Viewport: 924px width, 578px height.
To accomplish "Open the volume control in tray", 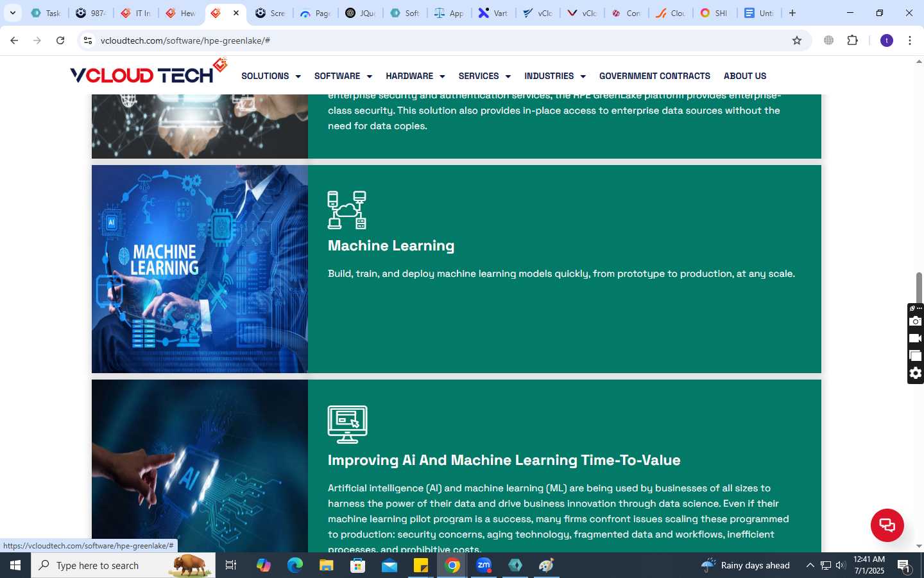I will [841, 565].
